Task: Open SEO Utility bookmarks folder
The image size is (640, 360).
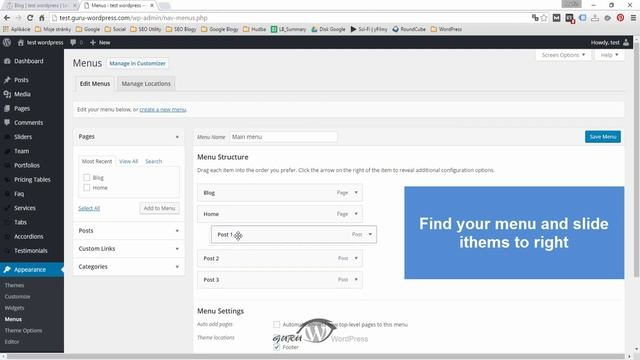Action: pyautogui.click(x=146, y=29)
